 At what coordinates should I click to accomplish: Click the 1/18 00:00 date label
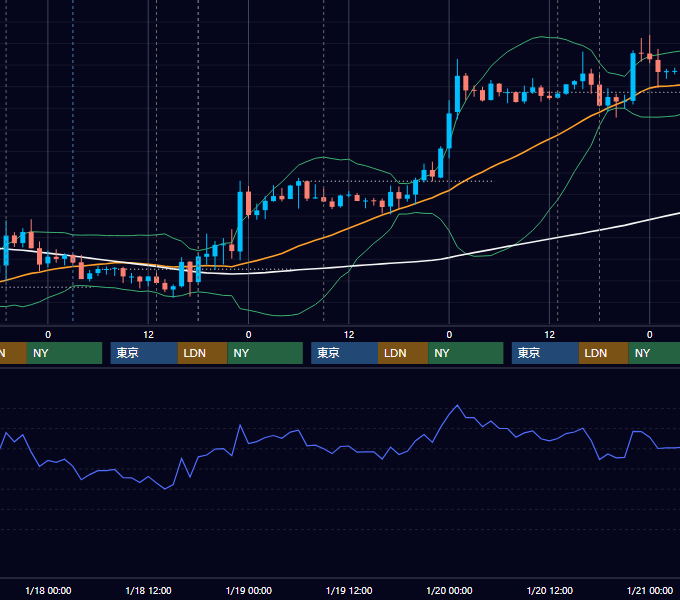48,590
